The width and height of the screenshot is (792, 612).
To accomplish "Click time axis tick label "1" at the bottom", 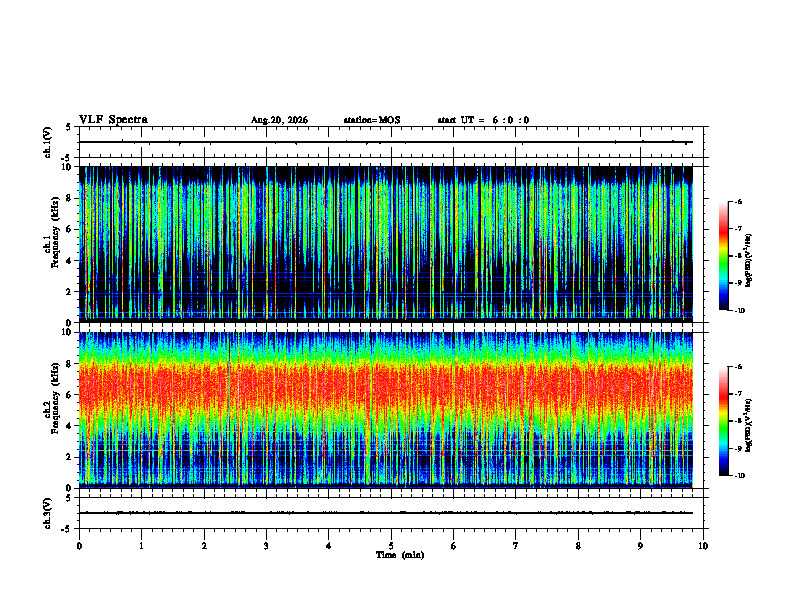I will [141, 546].
